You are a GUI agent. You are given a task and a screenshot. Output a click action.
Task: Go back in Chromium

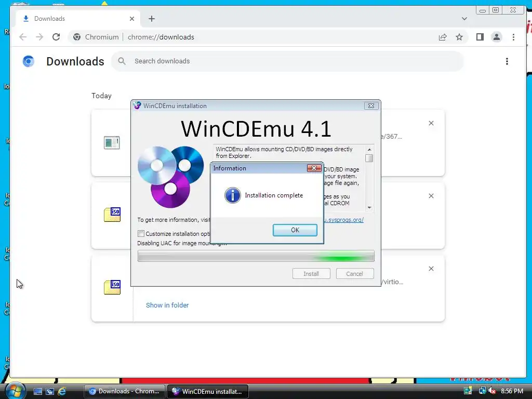23,37
